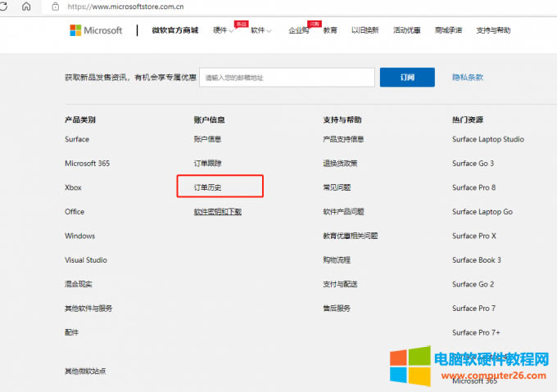Open the 以旧换新 nav item
The width and height of the screenshot is (557, 392).
click(x=365, y=30)
